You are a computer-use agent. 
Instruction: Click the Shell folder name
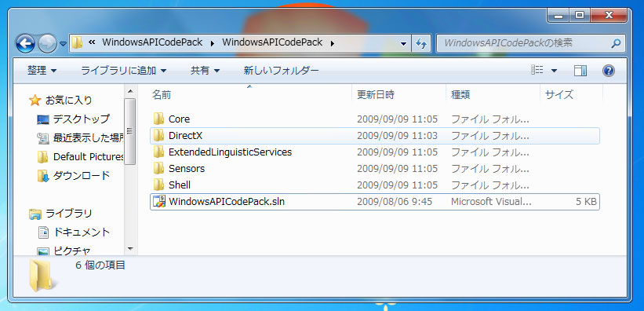click(180, 185)
